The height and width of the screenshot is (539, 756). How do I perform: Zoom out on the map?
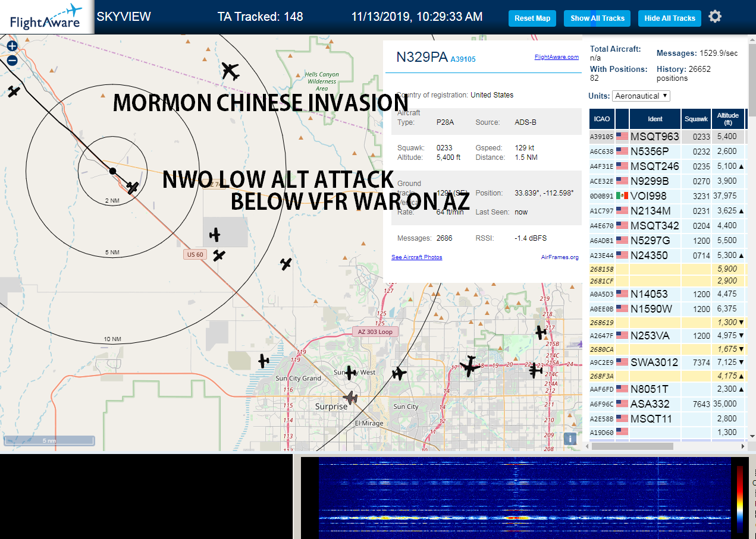[12, 60]
